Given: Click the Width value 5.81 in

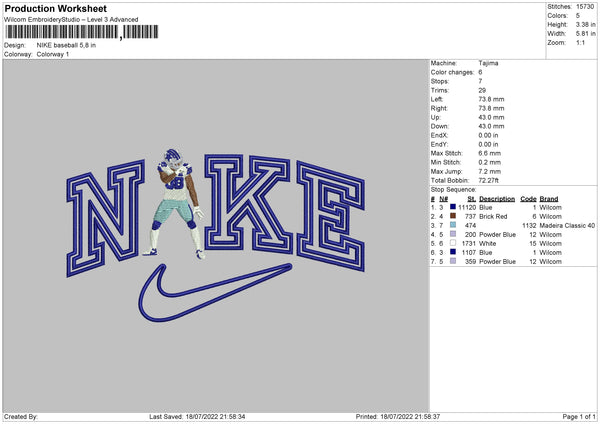Looking at the screenshot, I should [585, 34].
